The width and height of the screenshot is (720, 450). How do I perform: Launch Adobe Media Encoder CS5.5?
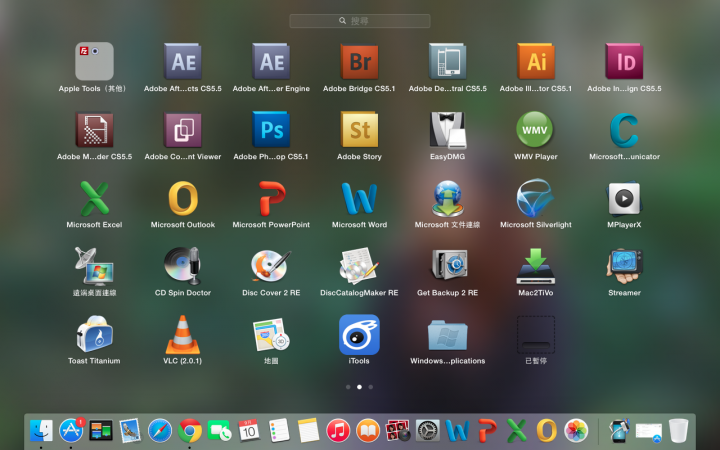(94, 129)
